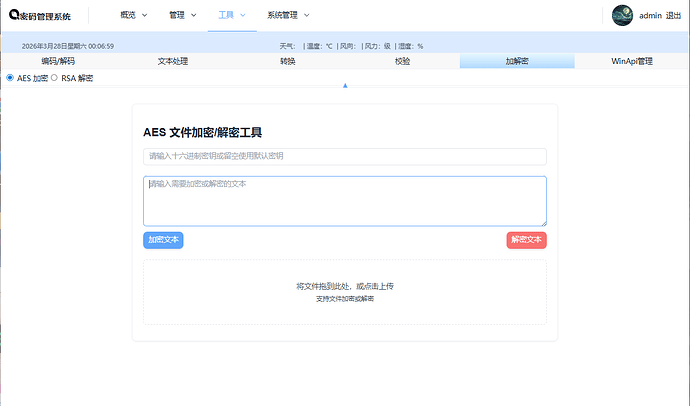690x406 pixels.
Task: Switch to the 文本处理 tab
Action: pyautogui.click(x=173, y=61)
